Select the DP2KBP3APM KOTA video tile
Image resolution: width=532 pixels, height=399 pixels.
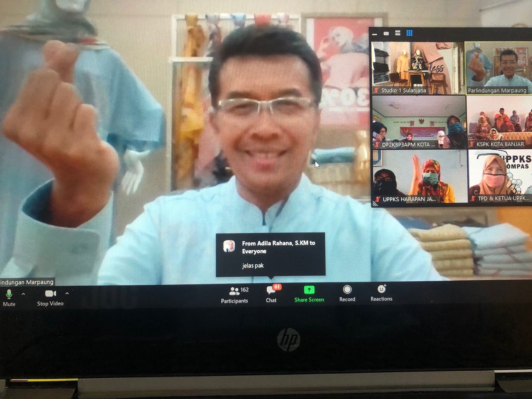tap(419, 122)
